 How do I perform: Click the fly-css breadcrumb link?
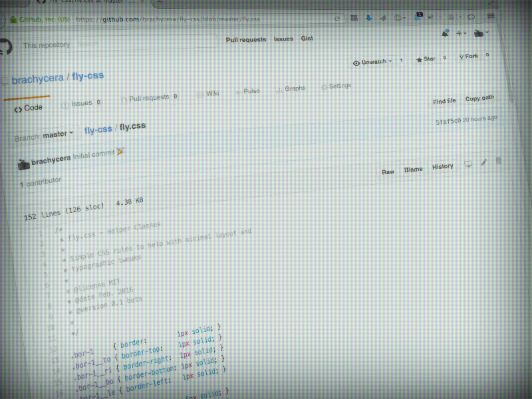[98, 130]
